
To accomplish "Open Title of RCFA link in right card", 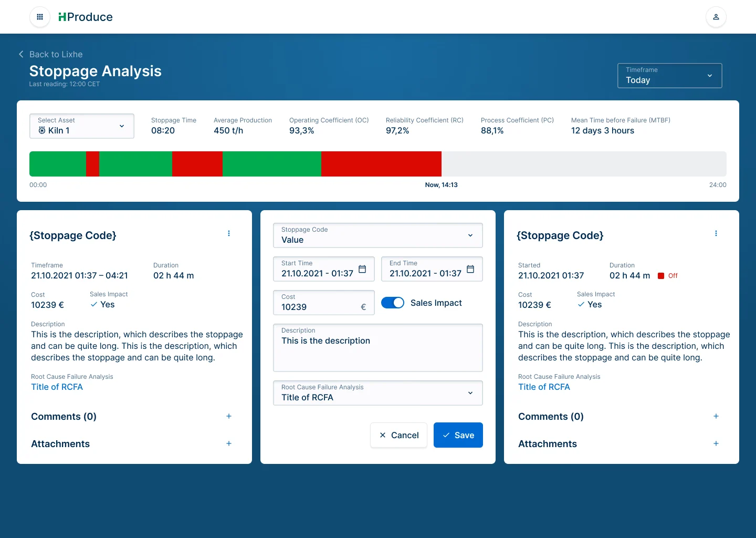I will tap(544, 387).
